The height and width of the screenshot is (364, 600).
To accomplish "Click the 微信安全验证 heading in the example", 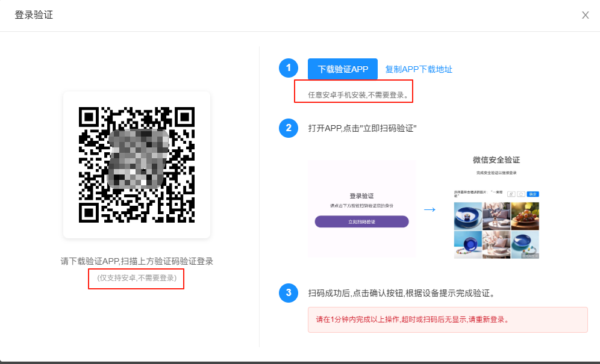I will (x=496, y=160).
